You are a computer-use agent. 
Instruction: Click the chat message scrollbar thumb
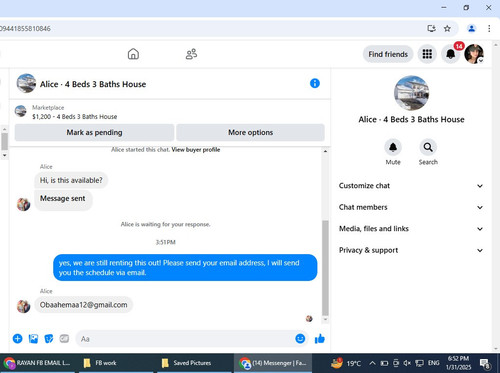tap(325, 268)
